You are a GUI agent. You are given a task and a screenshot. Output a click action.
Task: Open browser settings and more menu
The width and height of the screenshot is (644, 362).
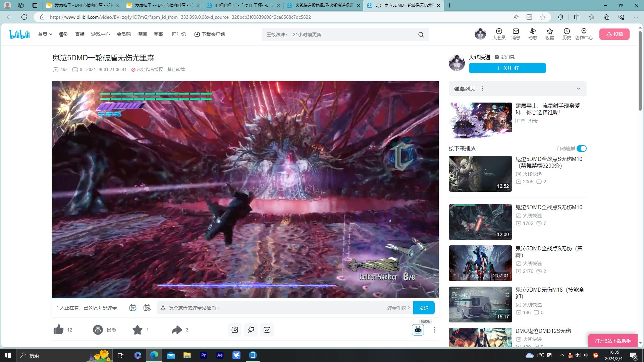(636, 17)
